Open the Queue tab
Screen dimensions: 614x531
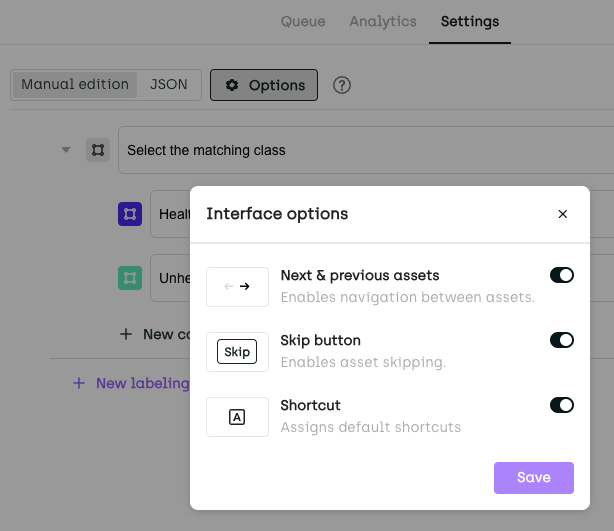[x=302, y=21]
